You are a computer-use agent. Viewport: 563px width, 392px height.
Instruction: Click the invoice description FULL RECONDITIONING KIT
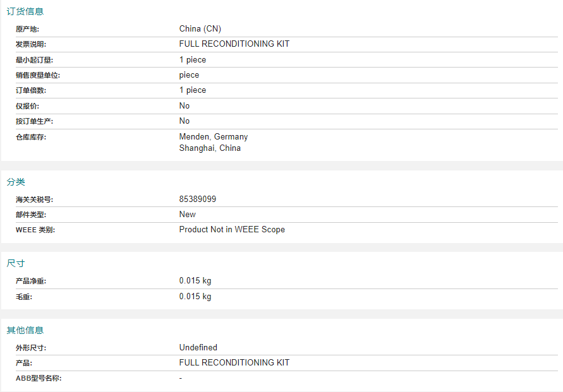point(234,44)
